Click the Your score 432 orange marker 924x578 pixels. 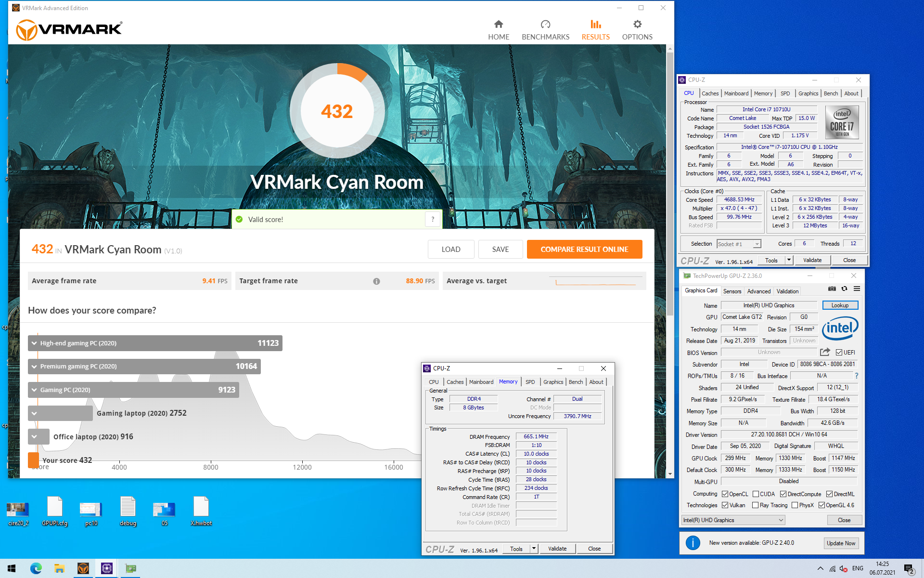[x=33, y=460]
